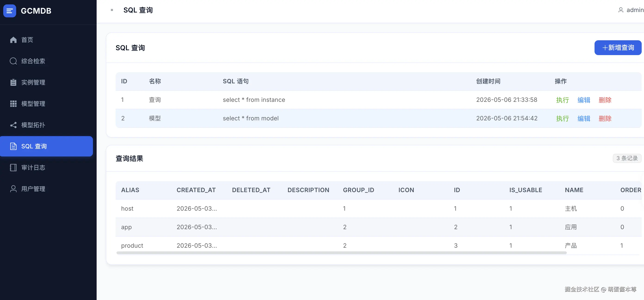
Task: Click the SQL 查询 page title in header
Action: (x=138, y=10)
